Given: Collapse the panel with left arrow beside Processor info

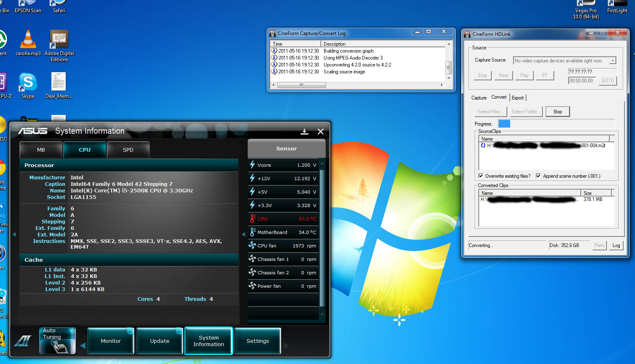Looking at the screenshot, I should pyautogui.click(x=14, y=234).
